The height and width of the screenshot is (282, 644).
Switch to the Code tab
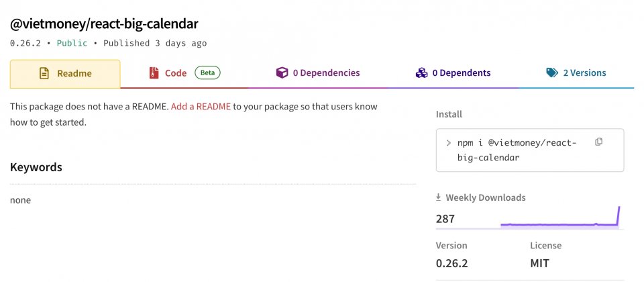click(176, 73)
